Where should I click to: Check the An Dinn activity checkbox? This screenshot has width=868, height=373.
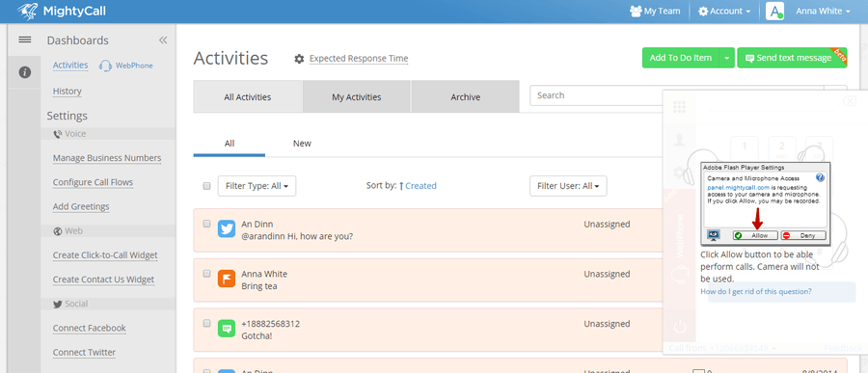pos(206,224)
